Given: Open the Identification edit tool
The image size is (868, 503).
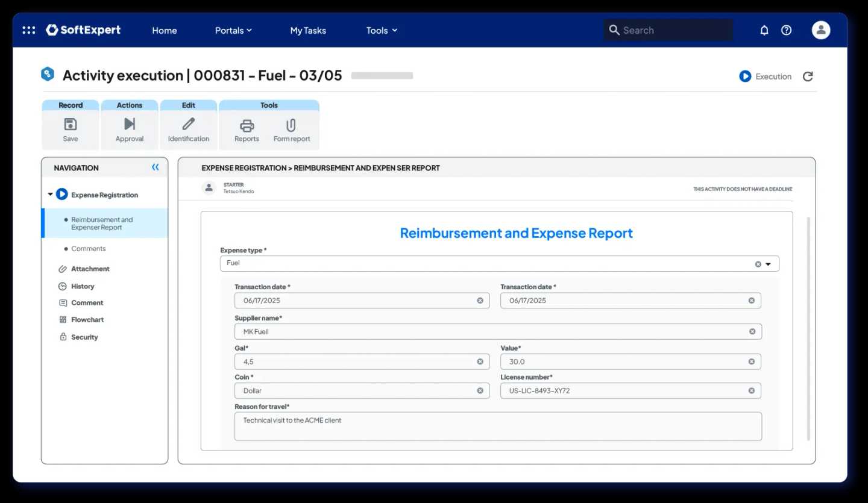Looking at the screenshot, I should 189,125.
